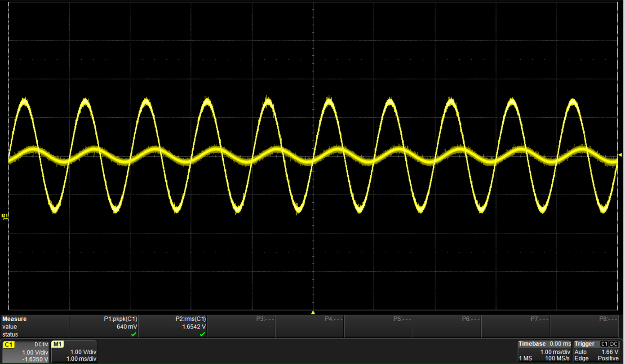This screenshot has height=364, width=625.
Task: Select the empty P3 measurement slot
Action: [265, 319]
